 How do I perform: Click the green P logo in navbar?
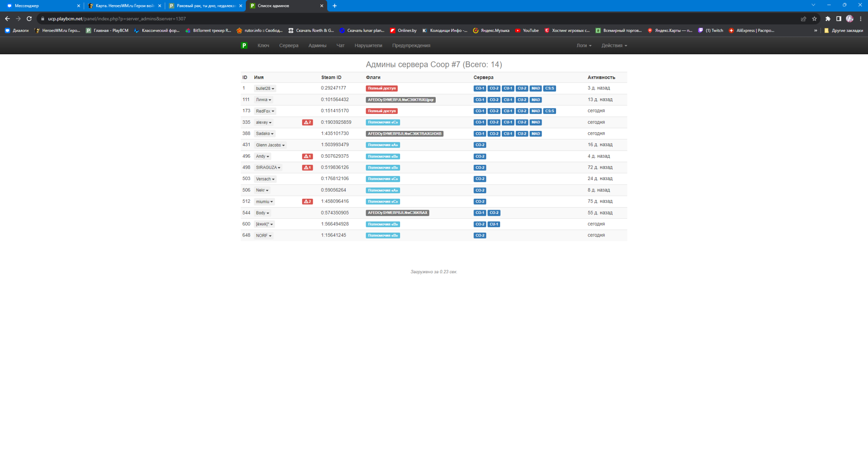click(x=244, y=45)
